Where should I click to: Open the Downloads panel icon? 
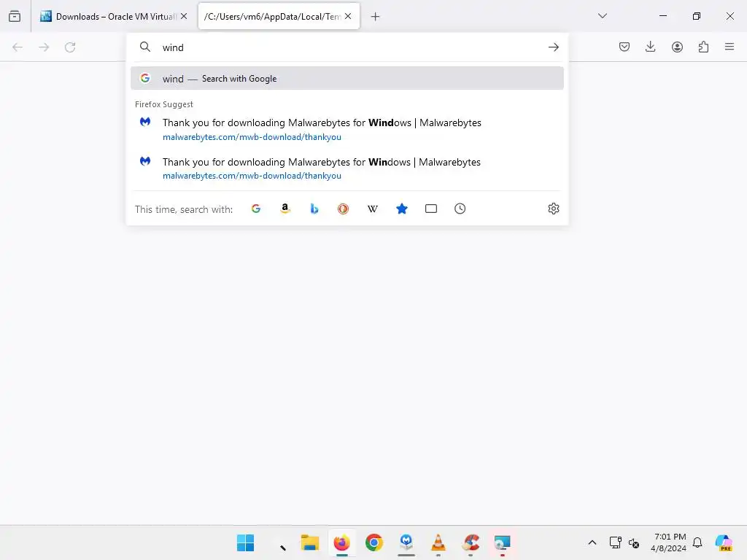coord(650,47)
